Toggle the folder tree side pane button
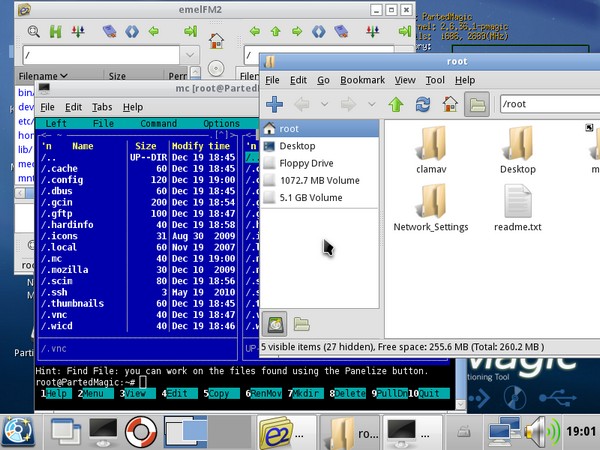The width and height of the screenshot is (600, 450). tap(477, 104)
